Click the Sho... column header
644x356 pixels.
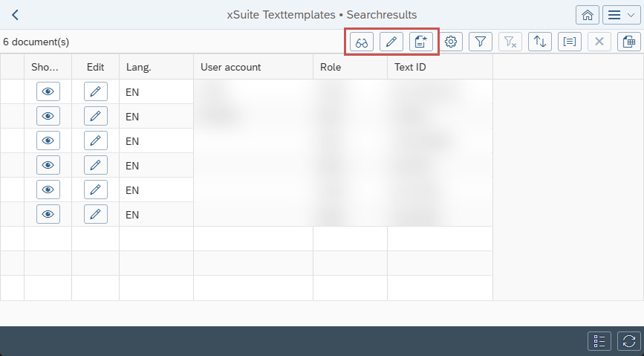click(x=48, y=67)
